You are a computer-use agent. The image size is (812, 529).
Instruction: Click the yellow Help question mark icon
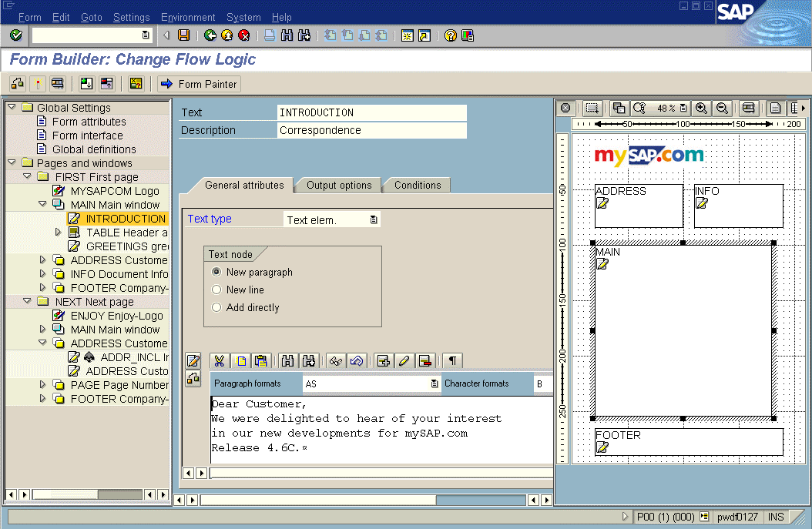[451, 35]
